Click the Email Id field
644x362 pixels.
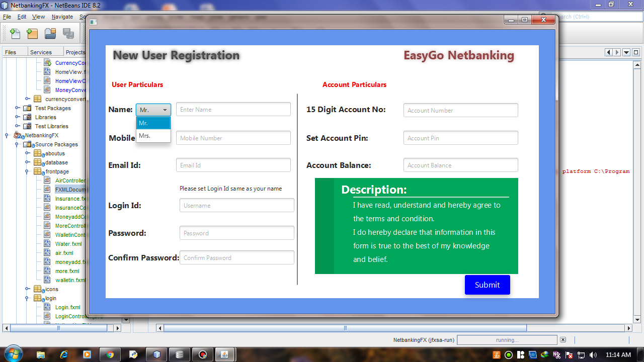pos(233,165)
